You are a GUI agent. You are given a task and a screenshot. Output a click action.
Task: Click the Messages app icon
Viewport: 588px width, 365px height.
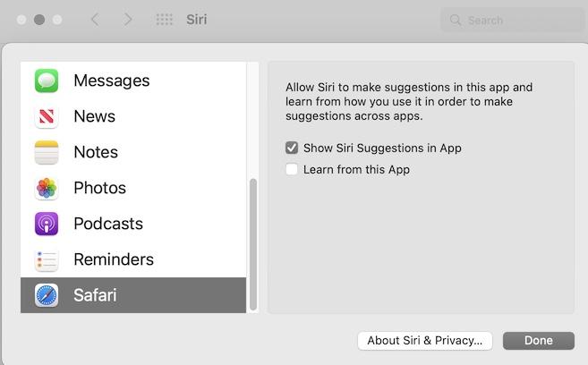[x=47, y=81]
